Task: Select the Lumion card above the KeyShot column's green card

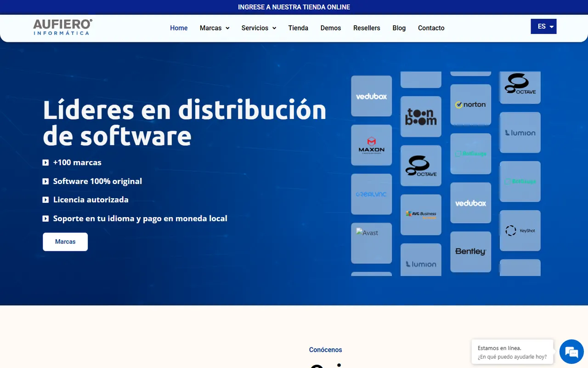Action: point(520,132)
